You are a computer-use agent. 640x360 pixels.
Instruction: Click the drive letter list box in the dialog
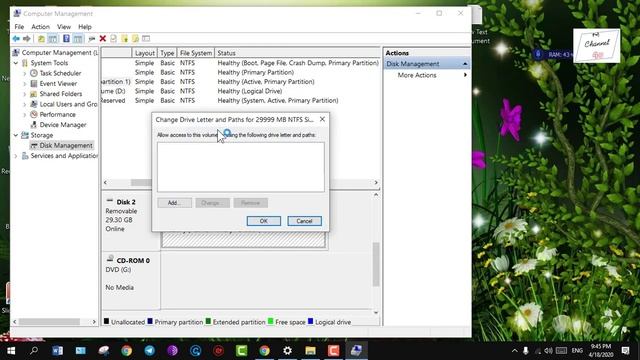pos(241,167)
